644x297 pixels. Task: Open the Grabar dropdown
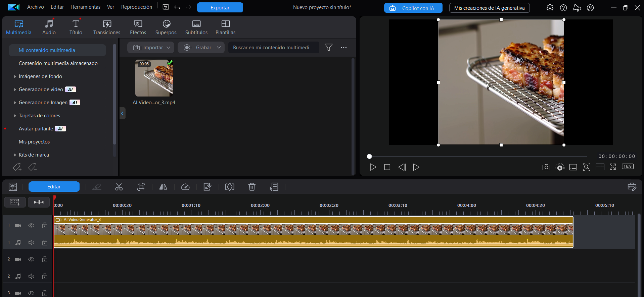201,48
